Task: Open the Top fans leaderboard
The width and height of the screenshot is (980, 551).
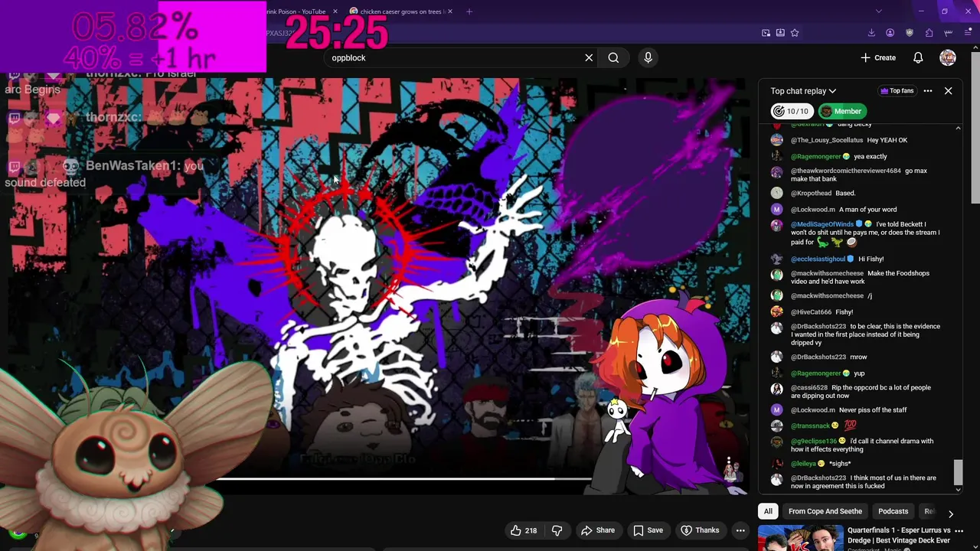Action: pos(897,91)
